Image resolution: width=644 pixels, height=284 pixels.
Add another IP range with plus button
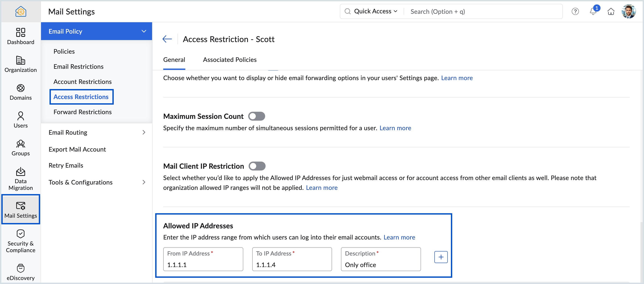coord(441,257)
